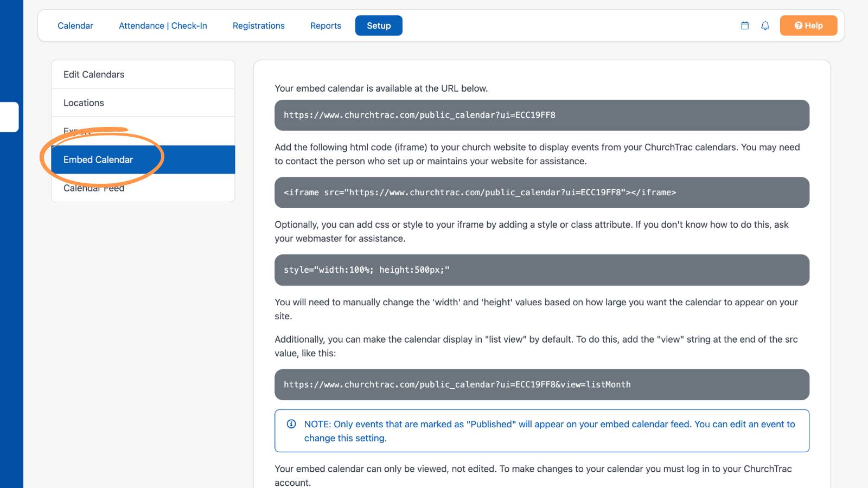This screenshot has height=488, width=868.
Task: Switch to the Calendar tab
Action: [x=75, y=25]
